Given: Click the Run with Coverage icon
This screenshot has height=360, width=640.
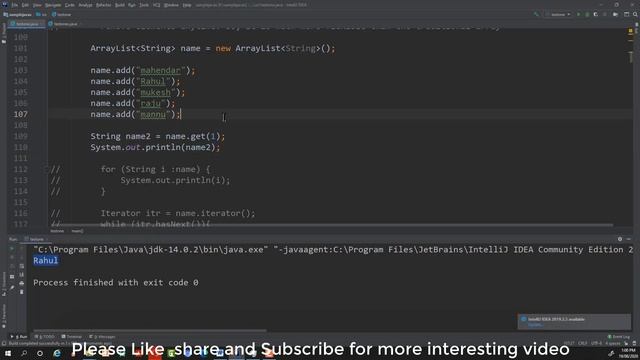Looking at the screenshot, I should click(596, 14).
